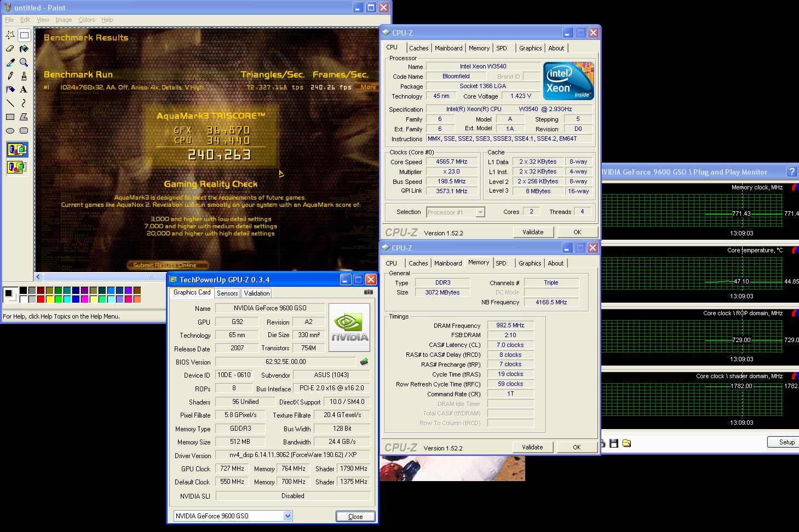Select the Curve tool in Paint

(24, 102)
